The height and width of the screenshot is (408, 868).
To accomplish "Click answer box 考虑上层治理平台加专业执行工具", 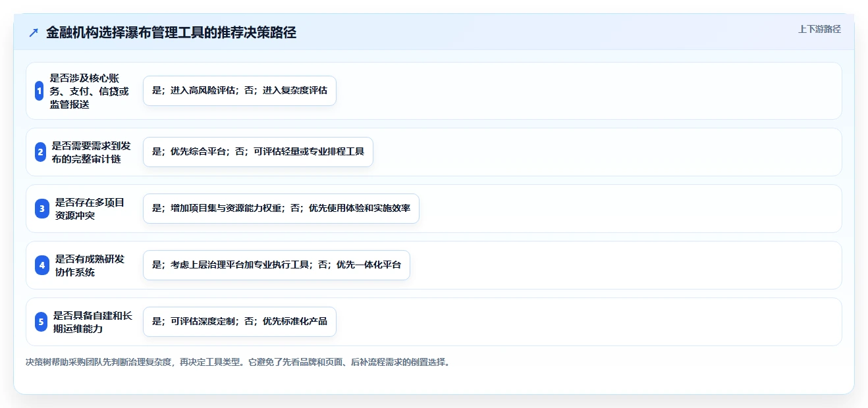I will click(x=277, y=265).
